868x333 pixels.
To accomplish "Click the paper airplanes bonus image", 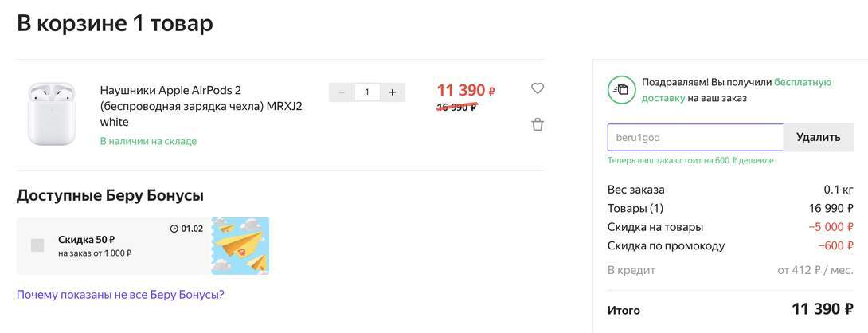I will click(x=240, y=245).
